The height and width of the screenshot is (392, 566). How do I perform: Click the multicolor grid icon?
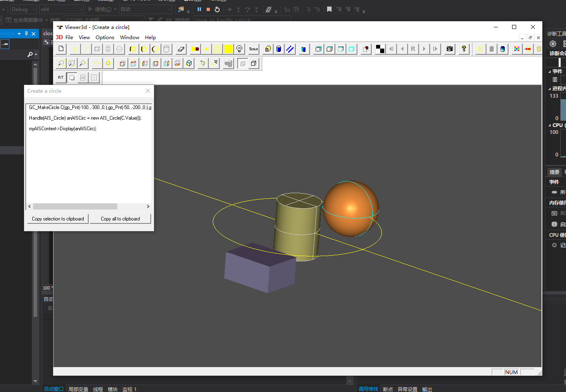click(x=517, y=49)
